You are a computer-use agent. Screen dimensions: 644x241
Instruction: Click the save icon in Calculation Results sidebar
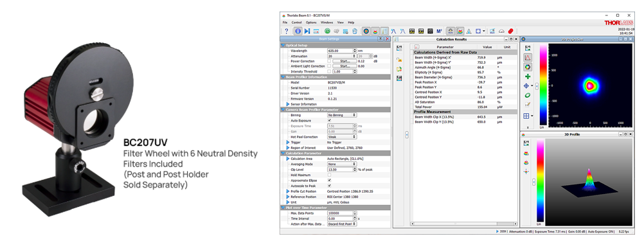398,48
